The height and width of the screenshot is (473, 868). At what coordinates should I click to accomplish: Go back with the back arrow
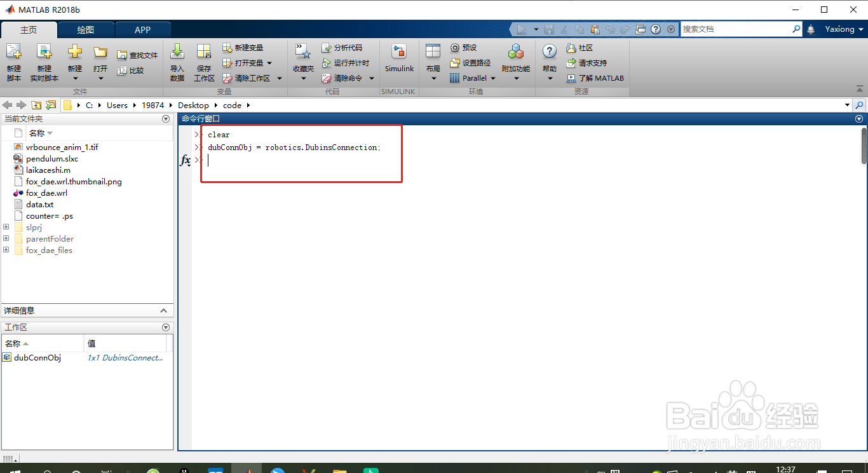pyautogui.click(x=7, y=105)
